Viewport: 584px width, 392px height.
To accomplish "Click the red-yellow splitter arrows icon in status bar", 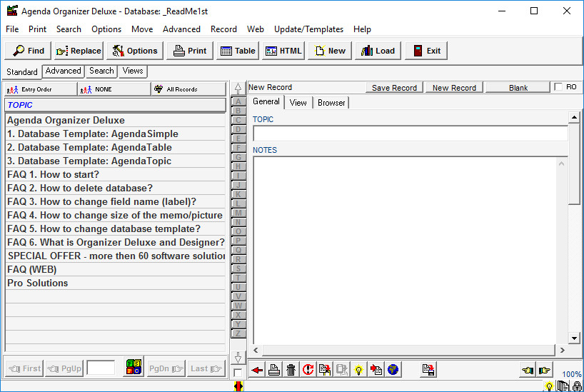I will (238, 386).
